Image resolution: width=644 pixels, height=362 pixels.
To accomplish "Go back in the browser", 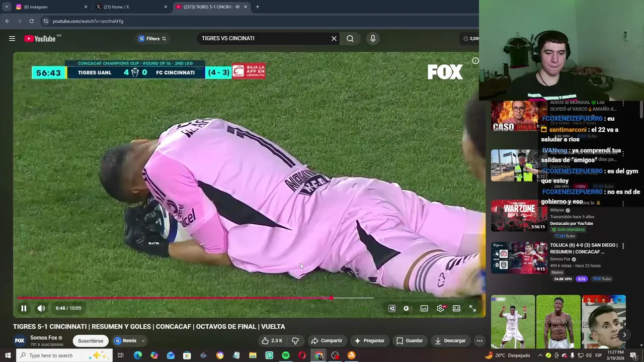I will pyautogui.click(x=7, y=21).
